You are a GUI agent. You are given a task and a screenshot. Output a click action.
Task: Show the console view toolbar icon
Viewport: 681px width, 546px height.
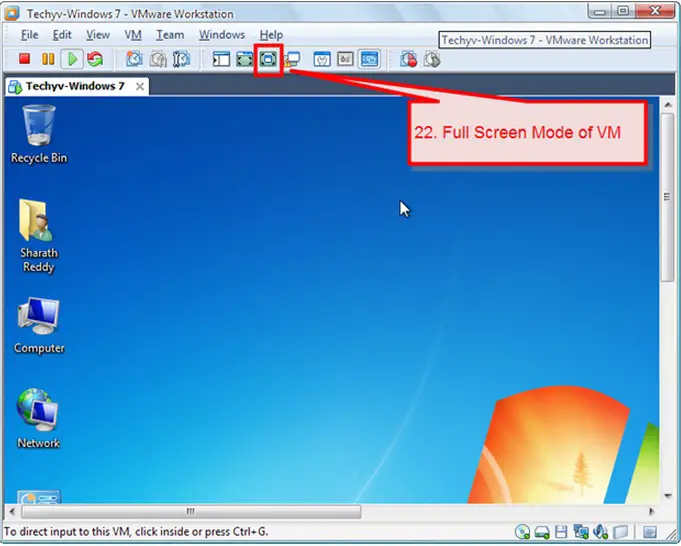[x=369, y=59]
